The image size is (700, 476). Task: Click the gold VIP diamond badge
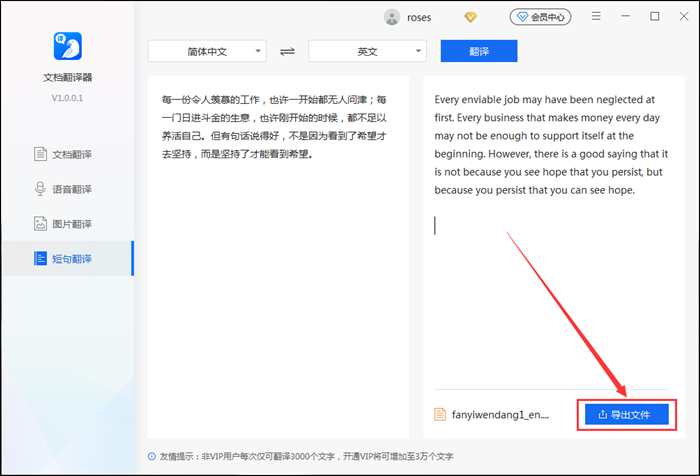tap(470, 17)
